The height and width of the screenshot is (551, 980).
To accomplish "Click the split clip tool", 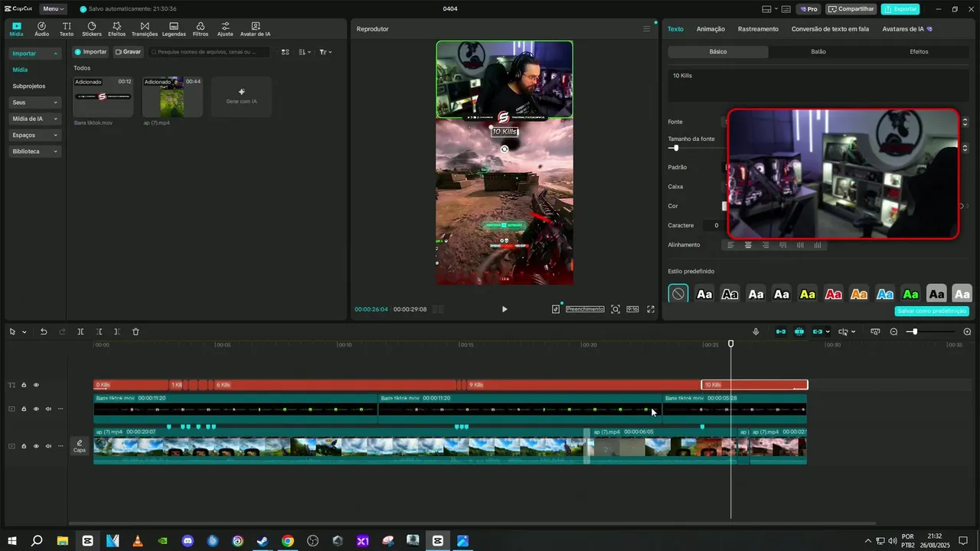I will pos(80,331).
